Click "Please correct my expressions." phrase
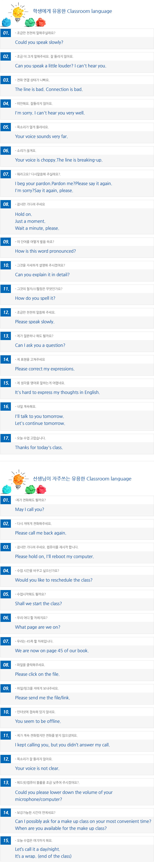Viewport: 154px width, 868px height. tap(45, 369)
